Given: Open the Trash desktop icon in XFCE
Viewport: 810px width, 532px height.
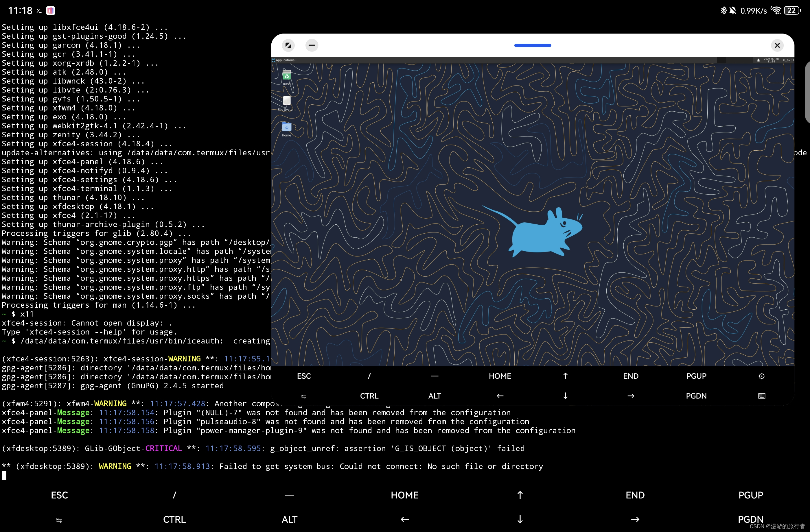Looking at the screenshot, I should [287, 77].
